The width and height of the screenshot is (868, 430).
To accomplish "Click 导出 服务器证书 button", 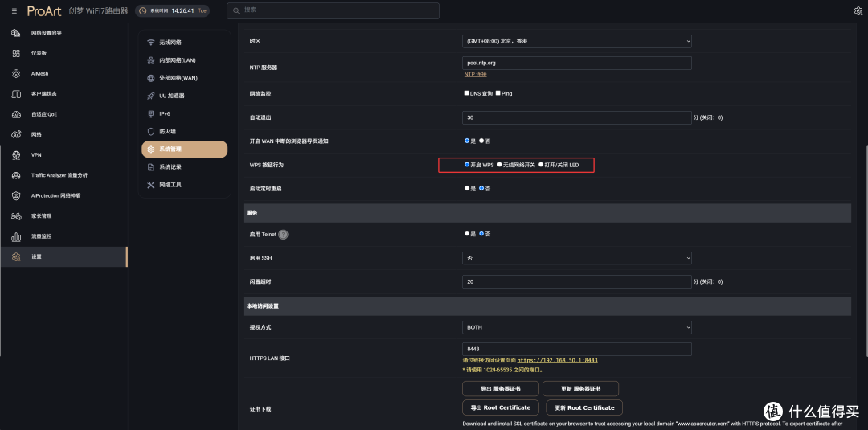I will click(500, 388).
